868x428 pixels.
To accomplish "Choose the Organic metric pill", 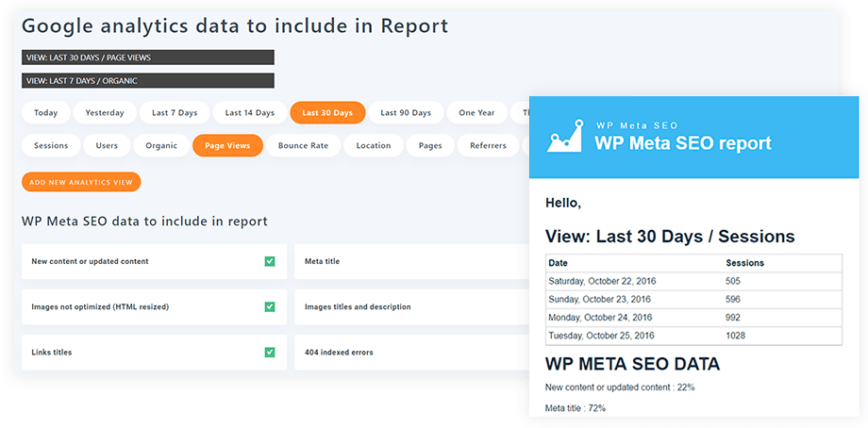I will pos(160,146).
